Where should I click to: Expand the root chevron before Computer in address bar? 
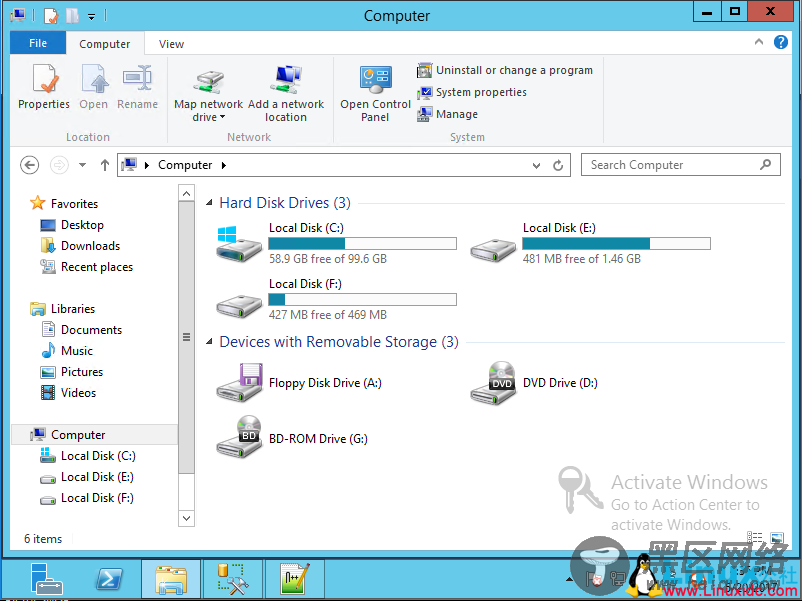click(x=147, y=165)
